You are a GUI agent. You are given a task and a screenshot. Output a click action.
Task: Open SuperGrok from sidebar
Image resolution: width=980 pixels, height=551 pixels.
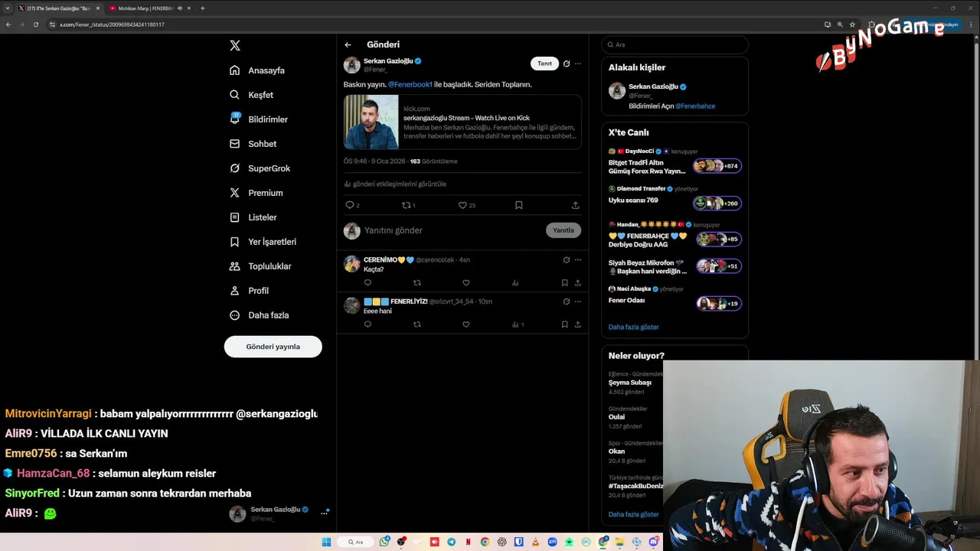[x=260, y=168]
